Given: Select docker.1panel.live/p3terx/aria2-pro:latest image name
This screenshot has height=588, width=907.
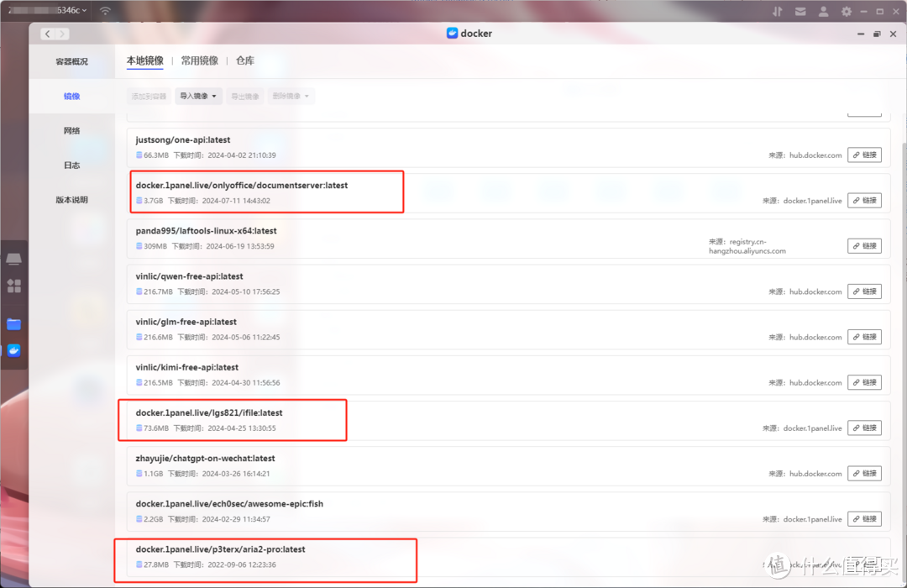Looking at the screenshot, I should click(220, 549).
